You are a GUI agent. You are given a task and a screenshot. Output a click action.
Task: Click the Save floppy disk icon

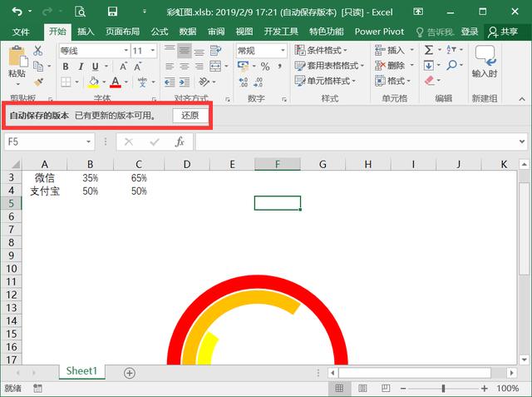(x=112, y=12)
